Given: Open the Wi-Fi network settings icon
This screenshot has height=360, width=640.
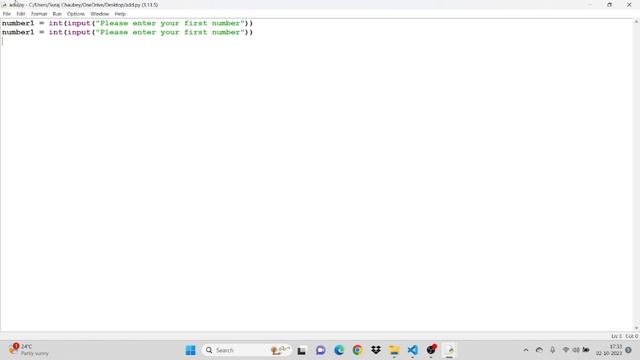Looking at the screenshot, I should pos(566,350).
